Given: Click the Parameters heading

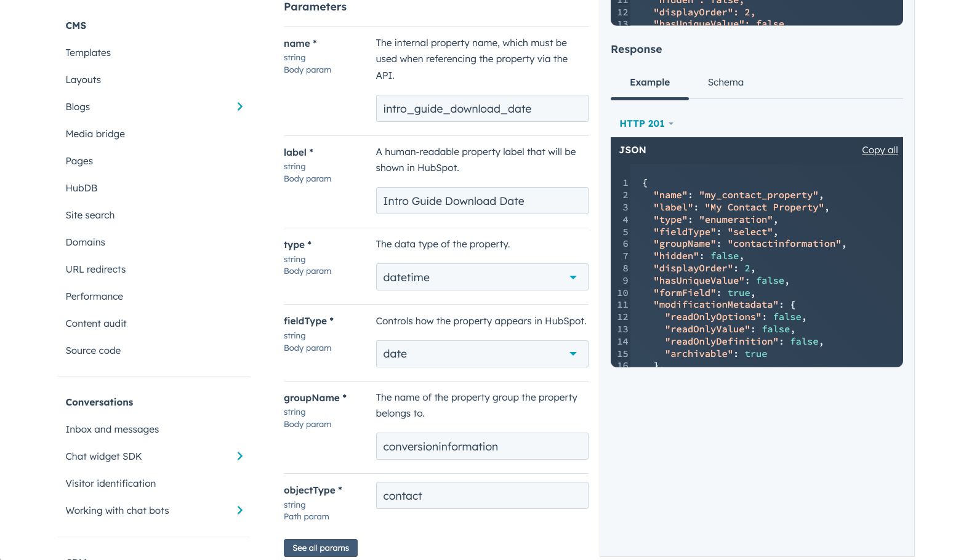Looking at the screenshot, I should pyautogui.click(x=315, y=7).
